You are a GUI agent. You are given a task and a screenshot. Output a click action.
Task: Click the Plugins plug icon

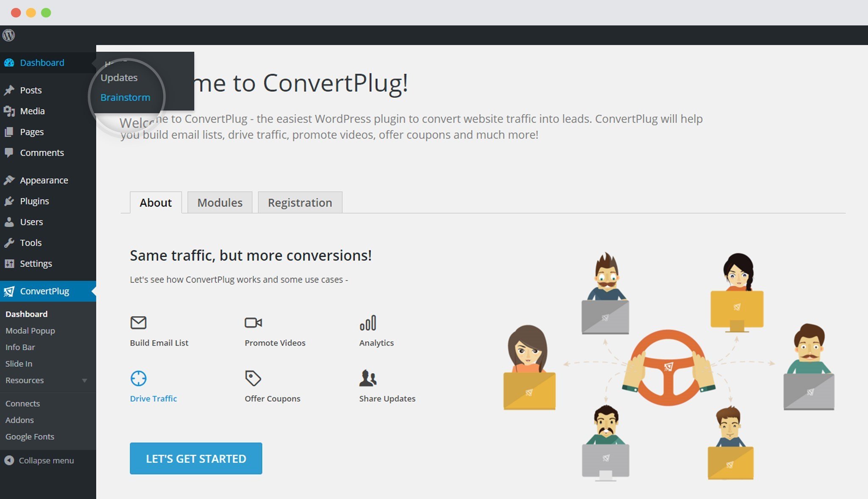[9, 201]
